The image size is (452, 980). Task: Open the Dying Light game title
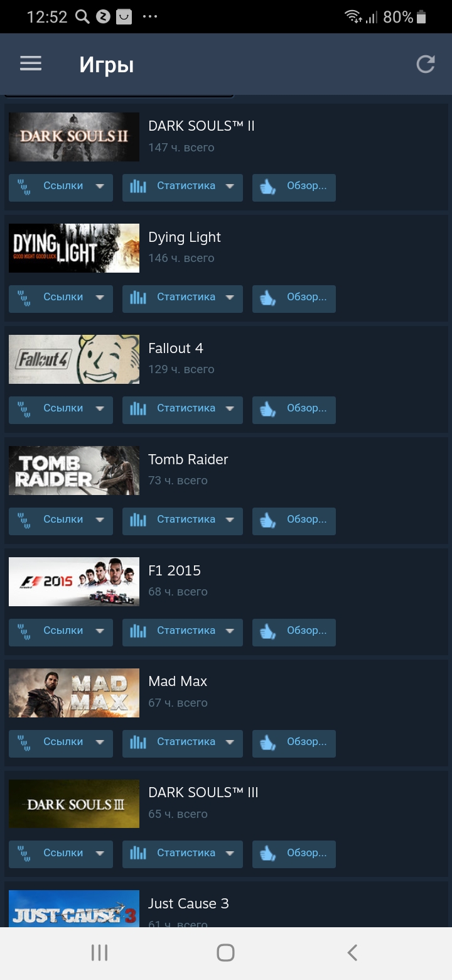point(185,237)
